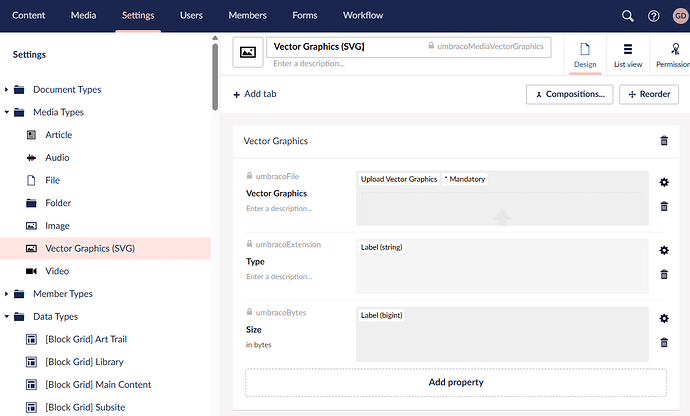Image resolution: width=690 pixels, height=416 pixels.
Task: Open the Users section
Action: click(x=191, y=15)
